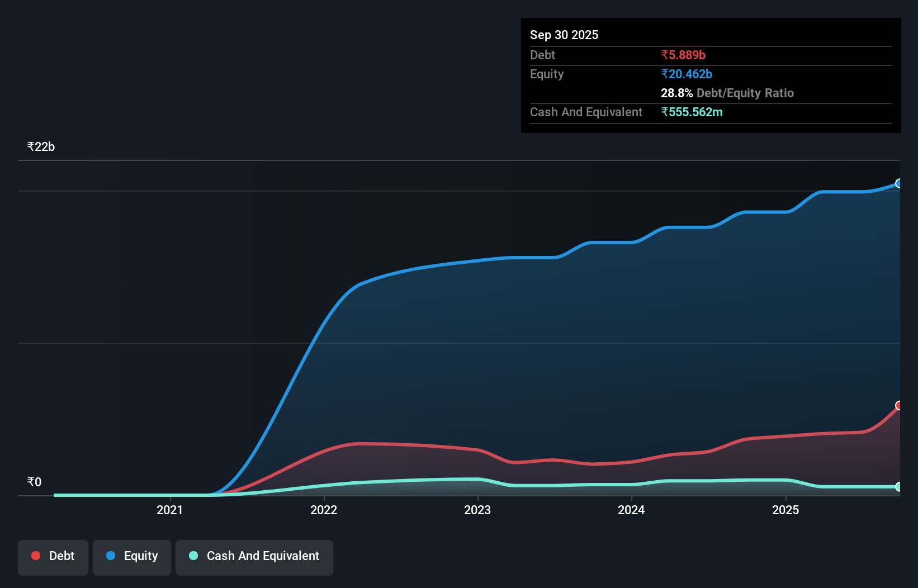
Task: Click the rupee symbol next to Debt value
Action: pos(665,55)
